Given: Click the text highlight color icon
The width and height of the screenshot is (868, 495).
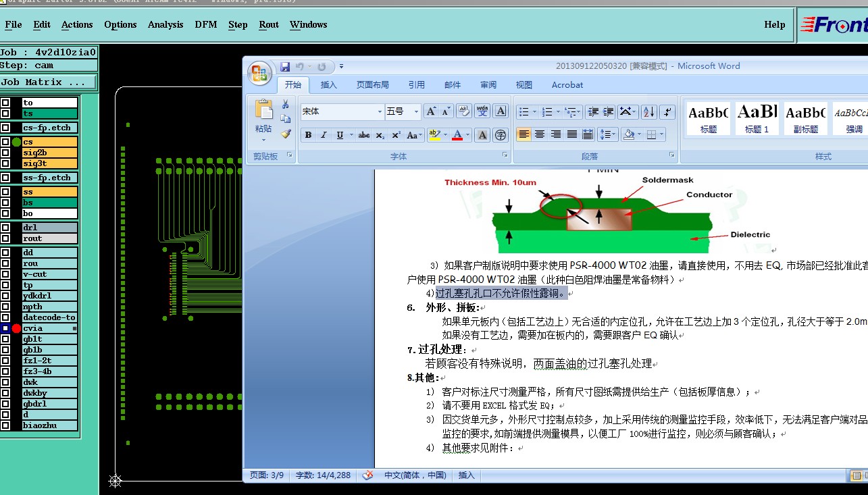Looking at the screenshot, I should click(434, 135).
